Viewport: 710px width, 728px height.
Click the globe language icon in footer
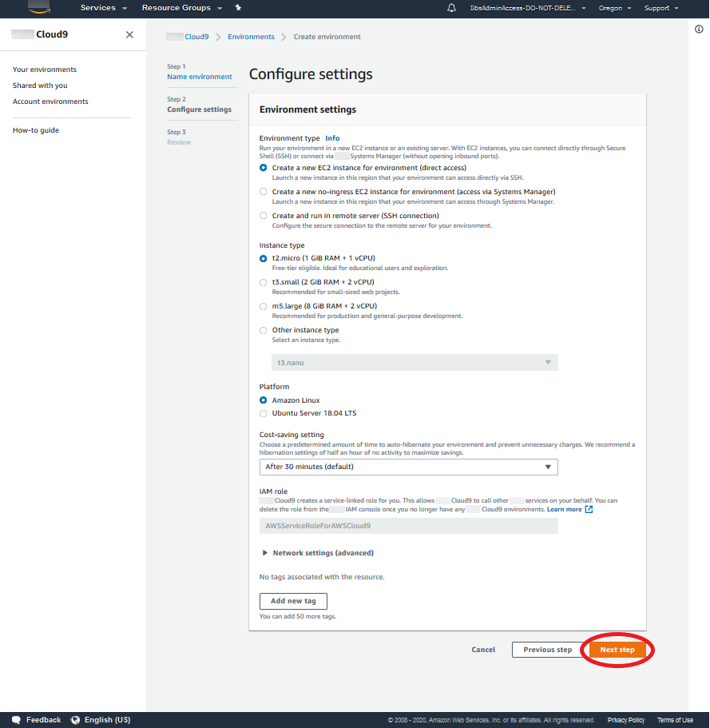(x=76, y=720)
